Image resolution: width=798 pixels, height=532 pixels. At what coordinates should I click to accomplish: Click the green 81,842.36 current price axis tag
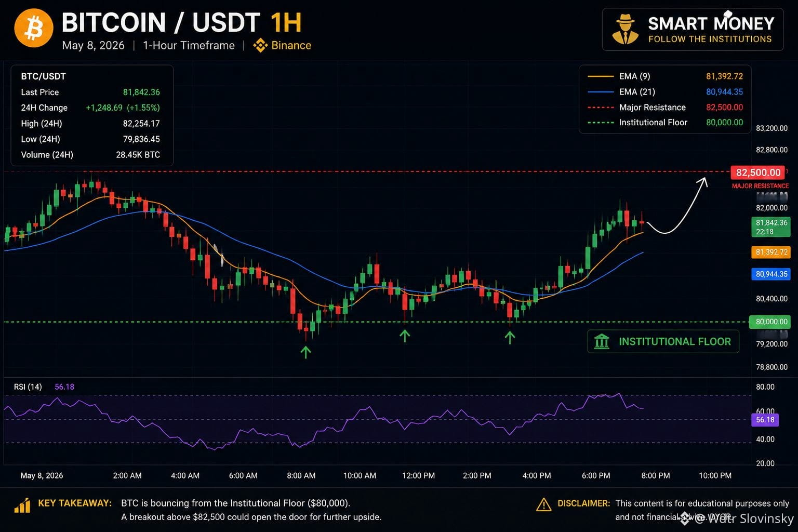click(x=771, y=227)
